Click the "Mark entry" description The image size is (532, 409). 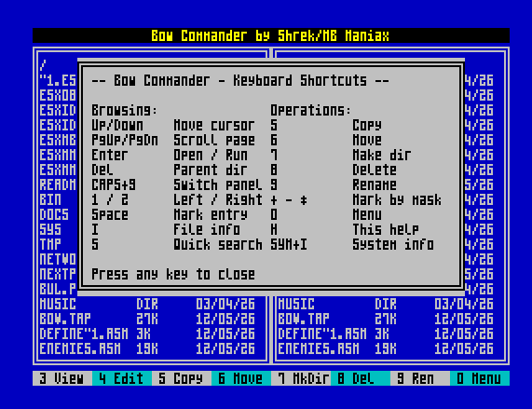tap(211, 214)
